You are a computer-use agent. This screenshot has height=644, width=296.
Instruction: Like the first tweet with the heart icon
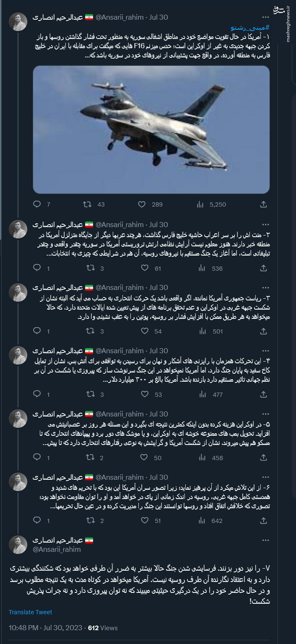pos(145,204)
